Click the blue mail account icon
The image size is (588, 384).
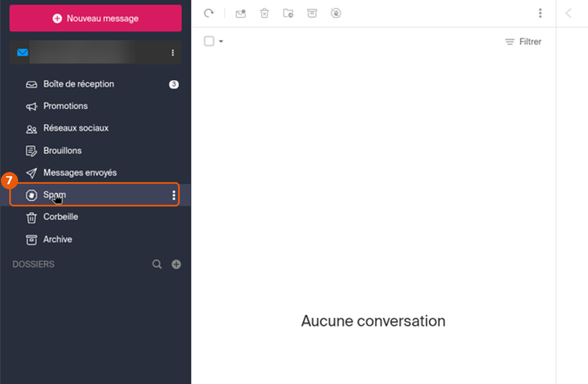coord(23,52)
